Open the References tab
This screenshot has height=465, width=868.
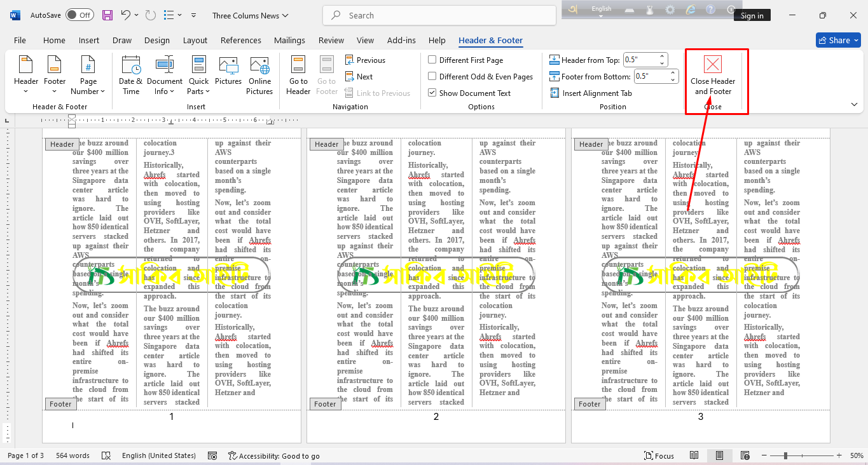240,40
